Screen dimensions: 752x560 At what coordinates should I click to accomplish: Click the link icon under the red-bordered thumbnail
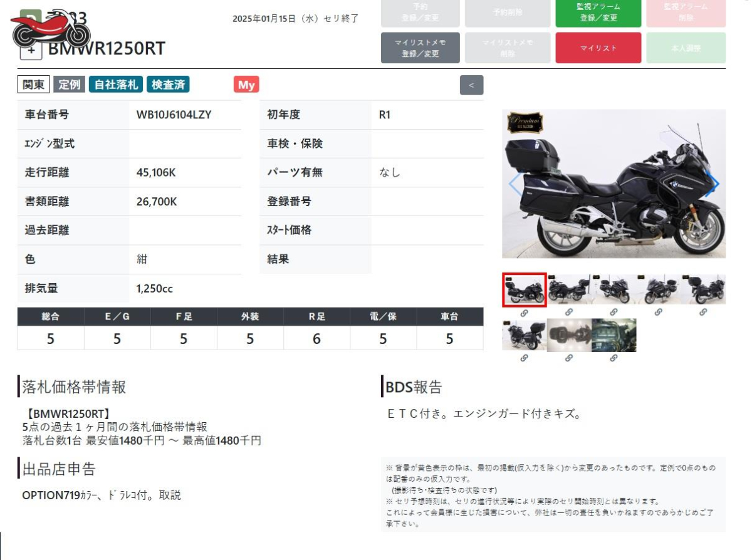coord(525,312)
